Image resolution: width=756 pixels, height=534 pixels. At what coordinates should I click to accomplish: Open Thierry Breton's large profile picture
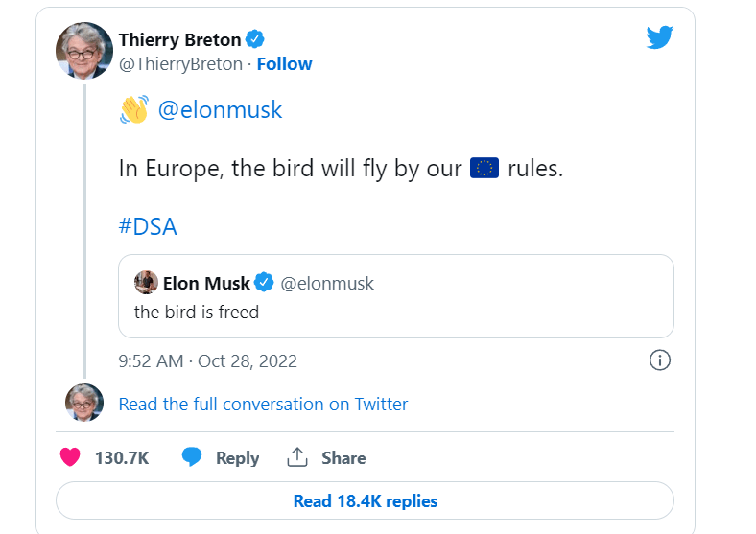pyautogui.click(x=84, y=51)
